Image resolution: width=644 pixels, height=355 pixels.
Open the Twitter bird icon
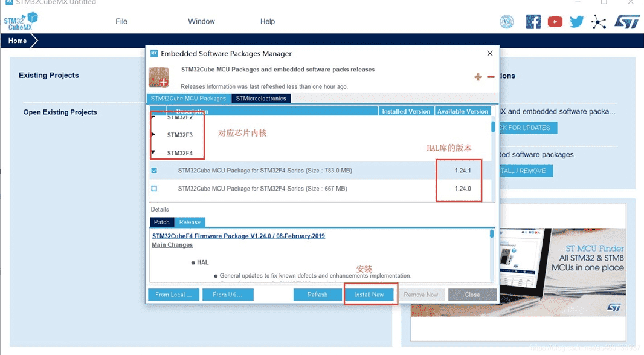[x=577, y=21]
